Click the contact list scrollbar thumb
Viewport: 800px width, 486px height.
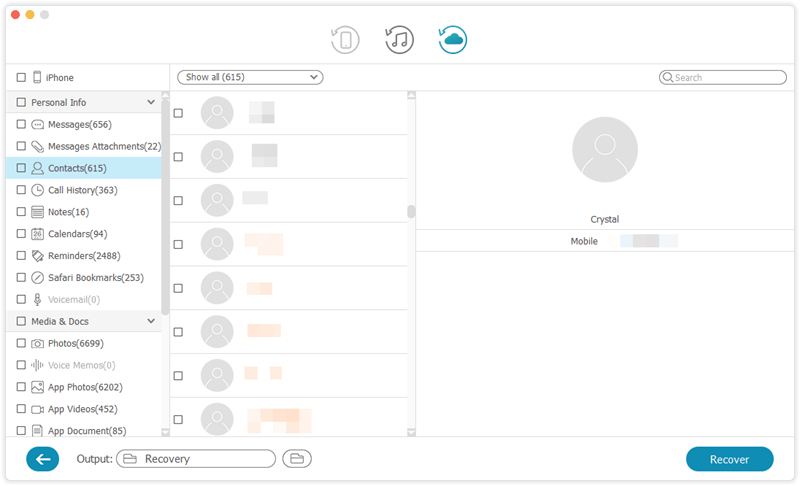point(411,211)
